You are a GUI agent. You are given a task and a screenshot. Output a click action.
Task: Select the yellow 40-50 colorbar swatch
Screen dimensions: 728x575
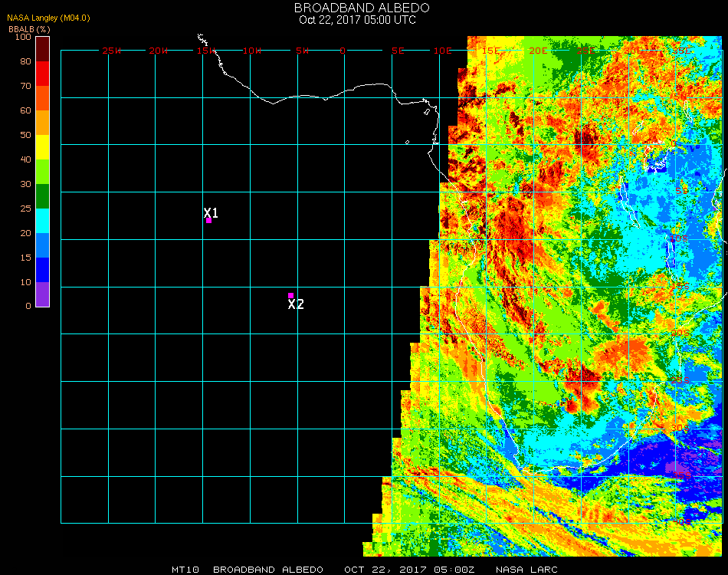pyautogui.click(x=43, y=147)
